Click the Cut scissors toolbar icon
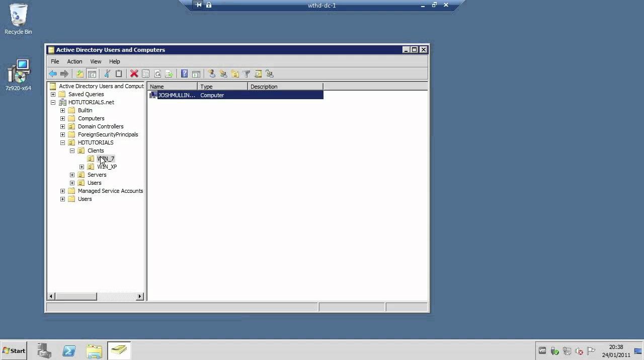This screenshot has width=644, height=360. pyautogui.click(x=107, y=74)
